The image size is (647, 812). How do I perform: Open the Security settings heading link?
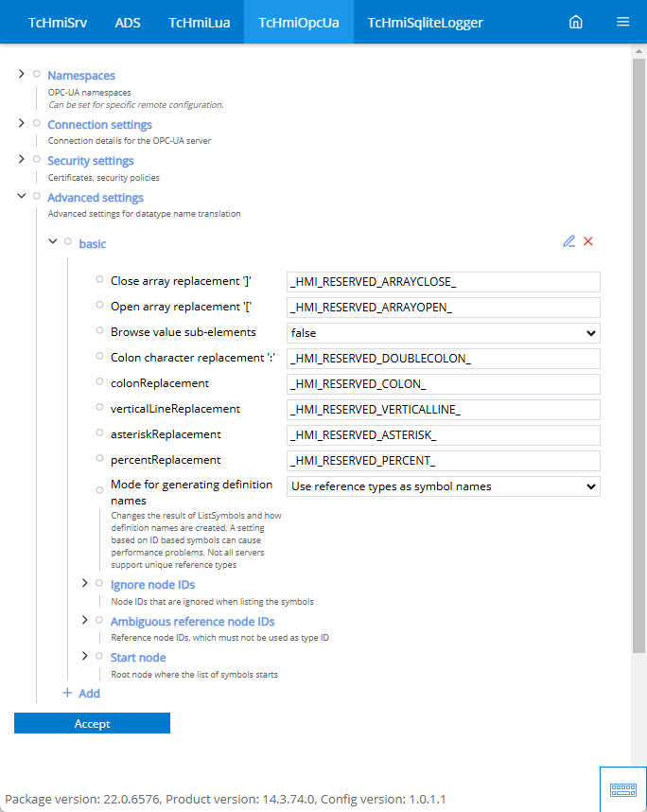[91, 161]
